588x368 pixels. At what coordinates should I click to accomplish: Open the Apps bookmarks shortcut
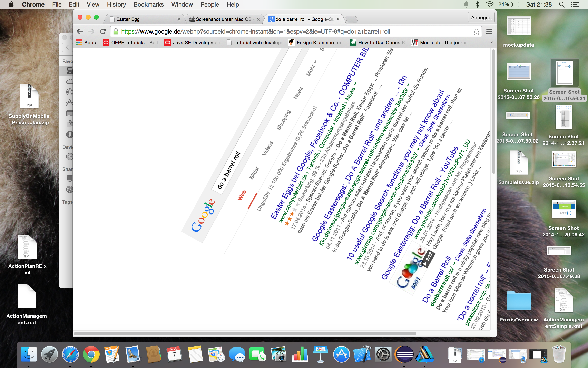click(x=86, y=43)
